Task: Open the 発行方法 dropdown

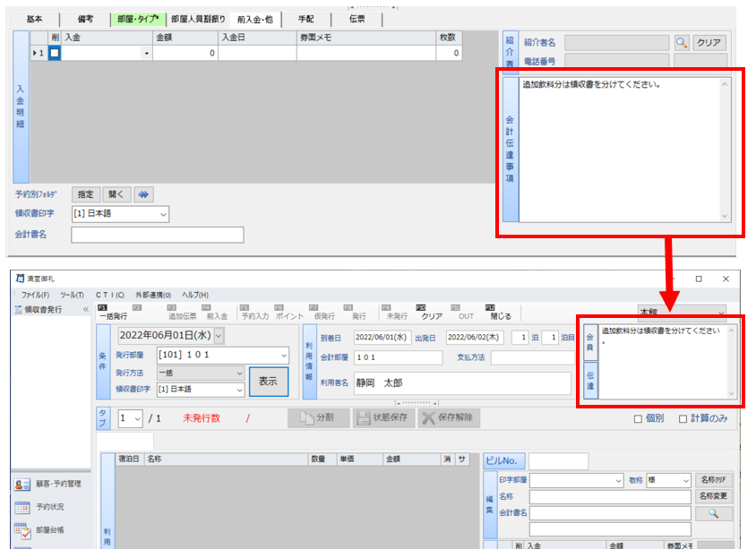Action: pos(238,373)
